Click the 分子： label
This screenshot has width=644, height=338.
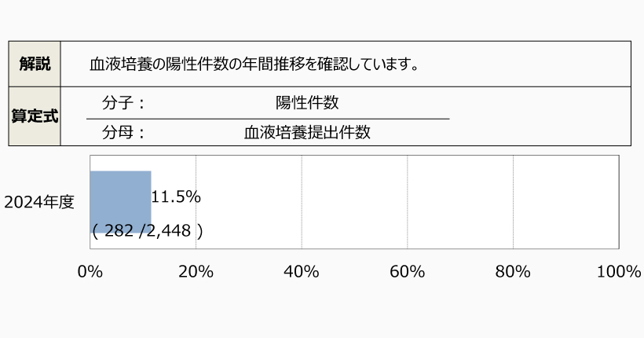[124, 103]
